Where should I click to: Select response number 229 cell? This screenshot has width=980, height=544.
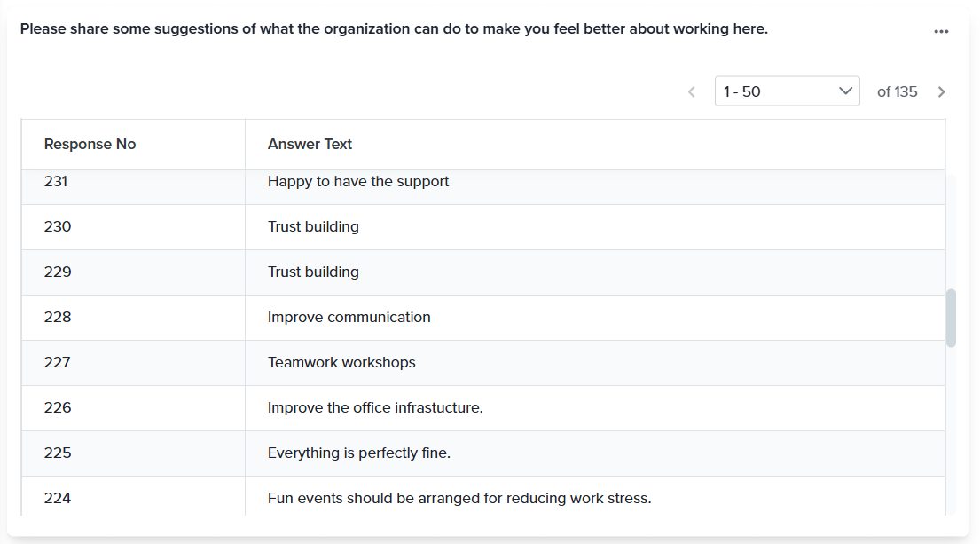(x=59, y=272)
